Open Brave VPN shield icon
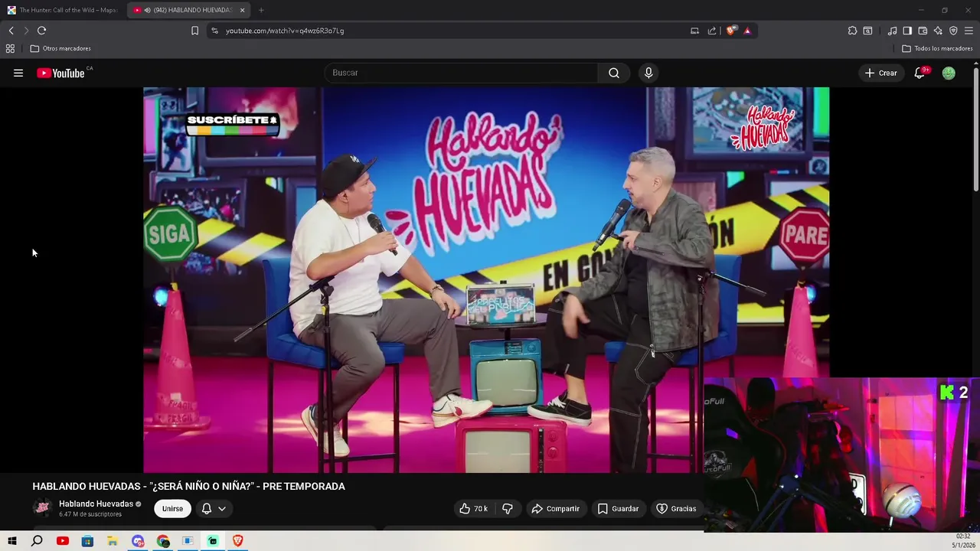Screen dimensions: 980x551 point(953,31)
